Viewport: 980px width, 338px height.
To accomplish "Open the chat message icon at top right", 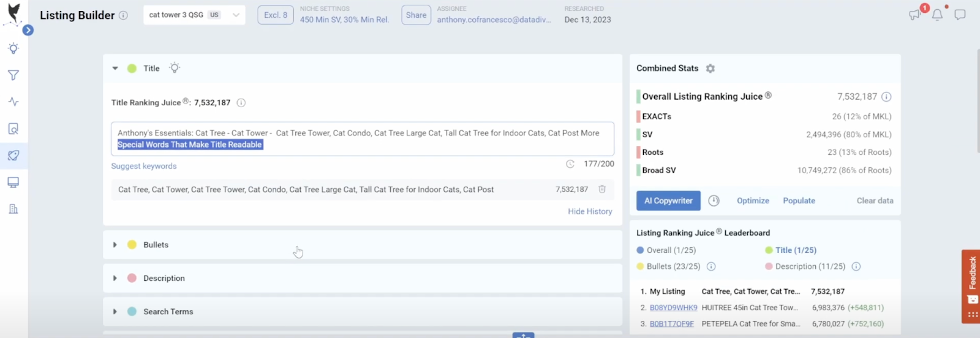I will click(x=960, y=15).
